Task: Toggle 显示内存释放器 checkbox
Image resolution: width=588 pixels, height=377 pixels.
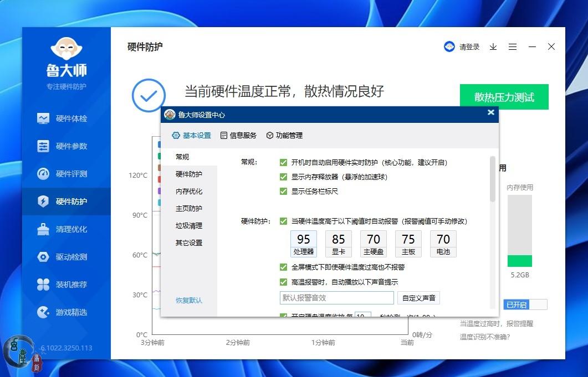Action: point(284,177)
